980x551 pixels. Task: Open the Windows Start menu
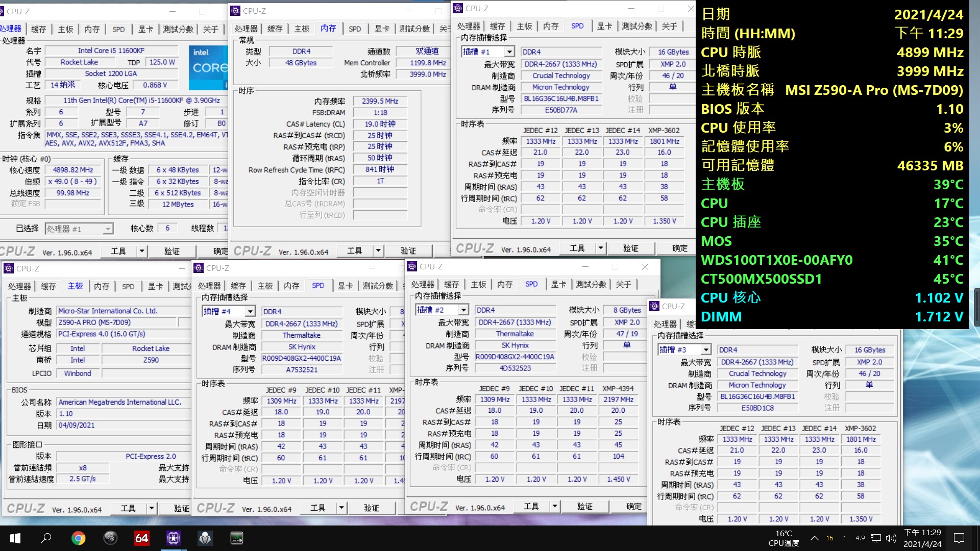(15, 538)
